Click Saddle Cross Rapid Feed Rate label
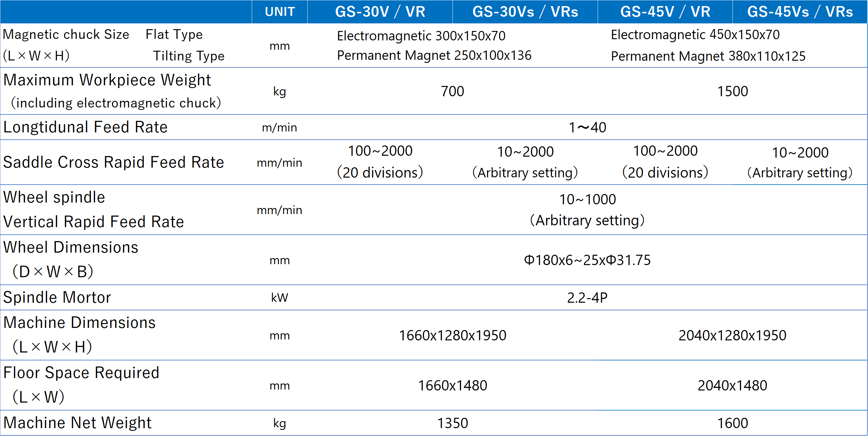The image size is (868, 436). click(x=114, y=162)
